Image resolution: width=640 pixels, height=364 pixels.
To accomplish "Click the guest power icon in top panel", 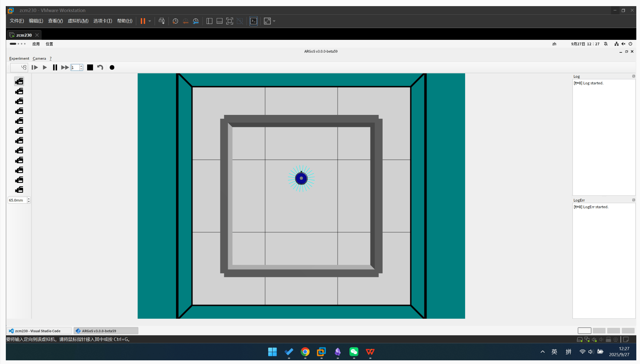I will (x=630, y=44).
